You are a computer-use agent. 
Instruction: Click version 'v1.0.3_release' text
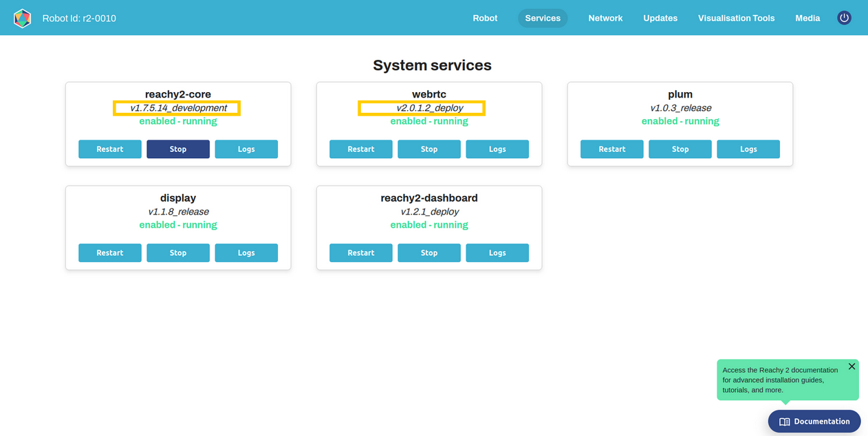(x=680, y=108)
